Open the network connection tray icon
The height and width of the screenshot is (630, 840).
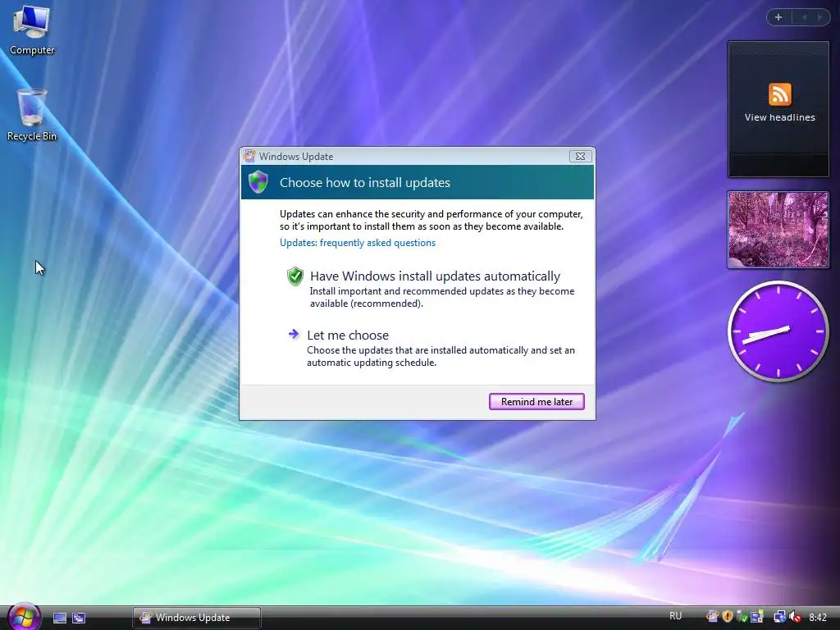click(780, 617)
